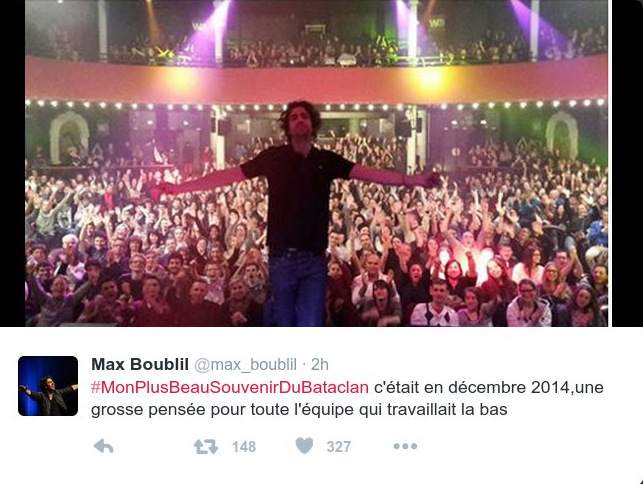Image resolution: width=643 pixels, height=484 pixels.
Task: View the 327 likes count
Action: [339, 447]
